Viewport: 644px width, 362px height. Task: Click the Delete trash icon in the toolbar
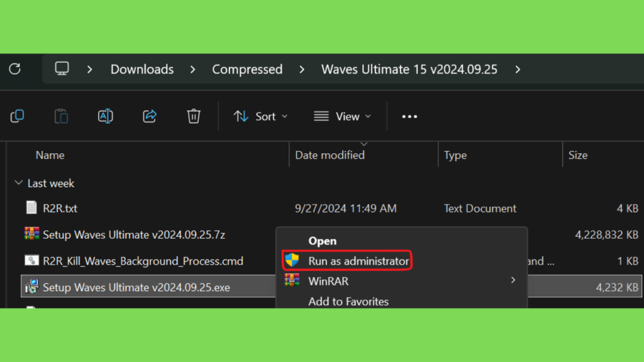coord(194,116)
